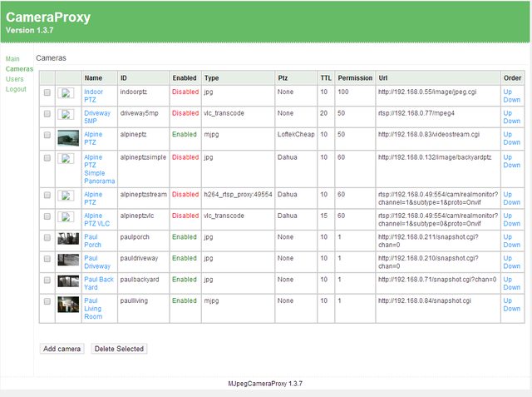Image resolution: width=532 pixels, height=397 pixels.
Task: Open the Paul Porch camera link
Action: [92, 241]
